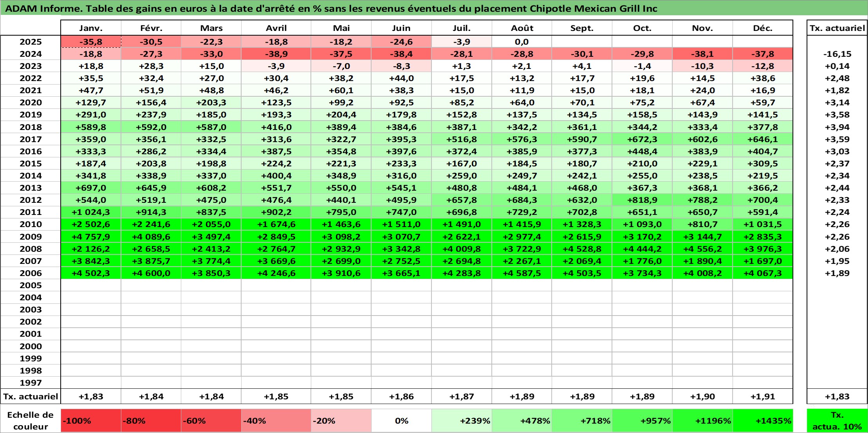The image size is (868, 433).
Task: Select the 2010 row label
Action: [x=31, y=224]
